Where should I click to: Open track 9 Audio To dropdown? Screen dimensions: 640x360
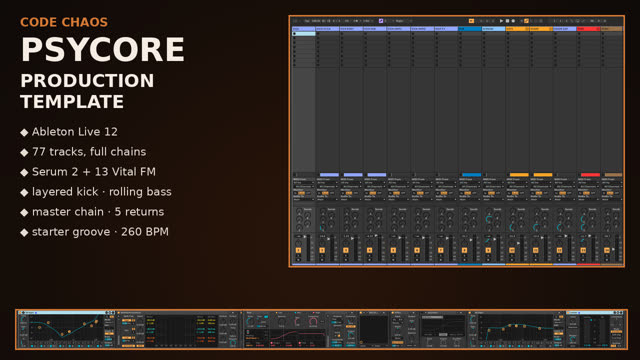[x=493, y=200]
